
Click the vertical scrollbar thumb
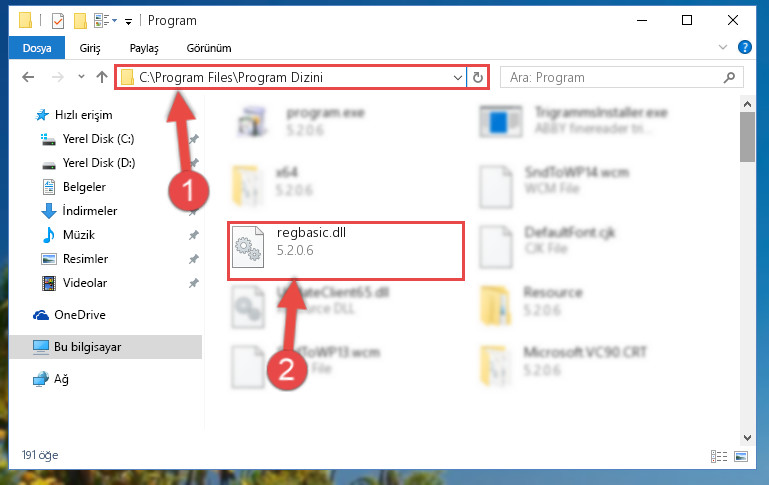(x=747, y=137)
